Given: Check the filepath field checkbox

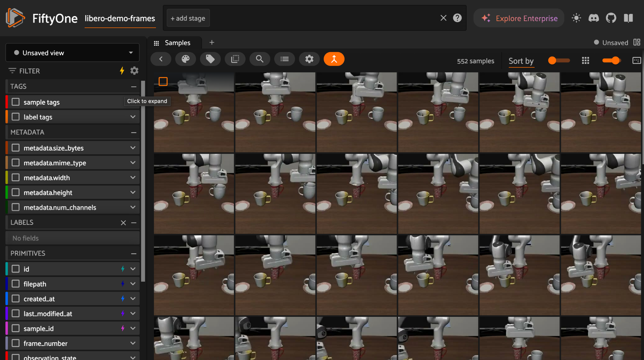Looking at the screenshot, I should [x=15, y=284].
